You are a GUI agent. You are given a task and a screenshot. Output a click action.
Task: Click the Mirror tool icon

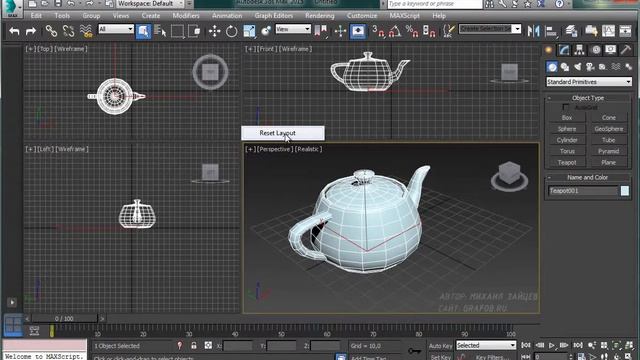(x=533, y=31)
